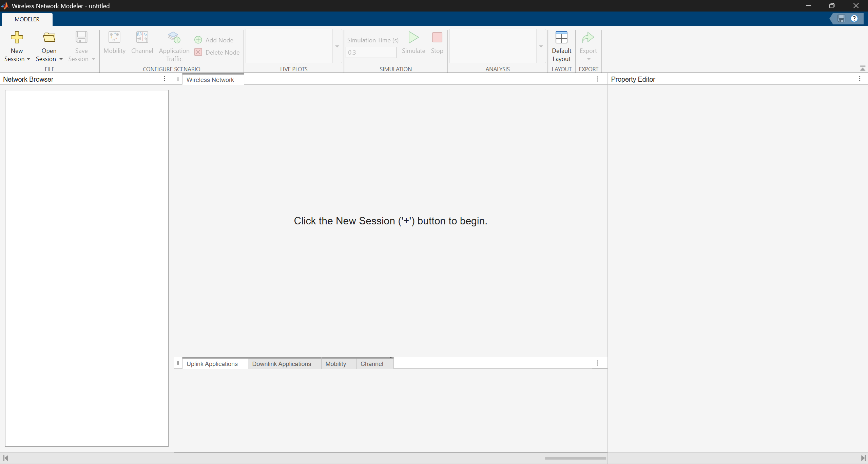Collapse the right side panel arrow
Viewport: 868px width, 464px height.
[x=863, y=458]
